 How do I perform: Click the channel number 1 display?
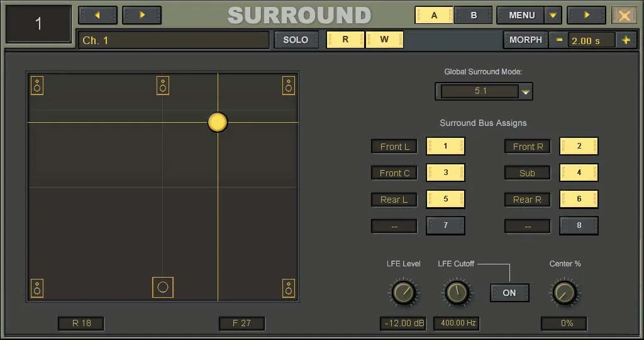coord(38,24)
